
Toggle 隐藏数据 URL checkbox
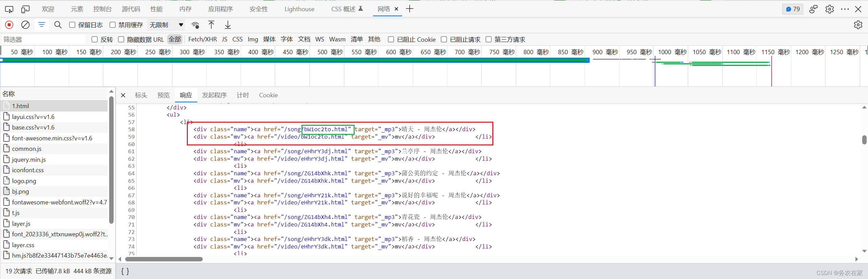pyautogui.click(x=121, y=39)
